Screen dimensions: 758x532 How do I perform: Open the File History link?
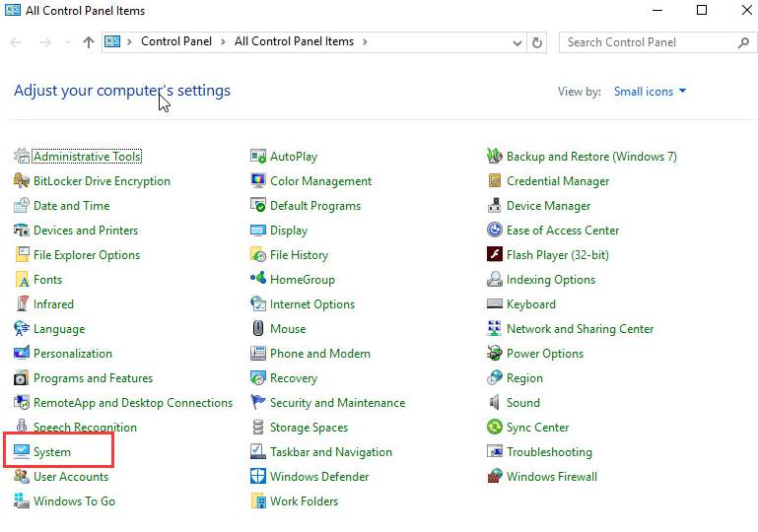(x=299, y=255)
